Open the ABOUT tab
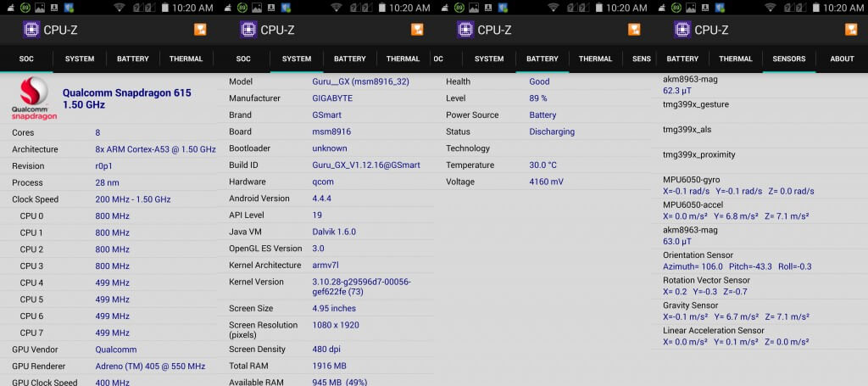Image resolution: width=868 pixels, height=386 pixels. click(842, 59)
